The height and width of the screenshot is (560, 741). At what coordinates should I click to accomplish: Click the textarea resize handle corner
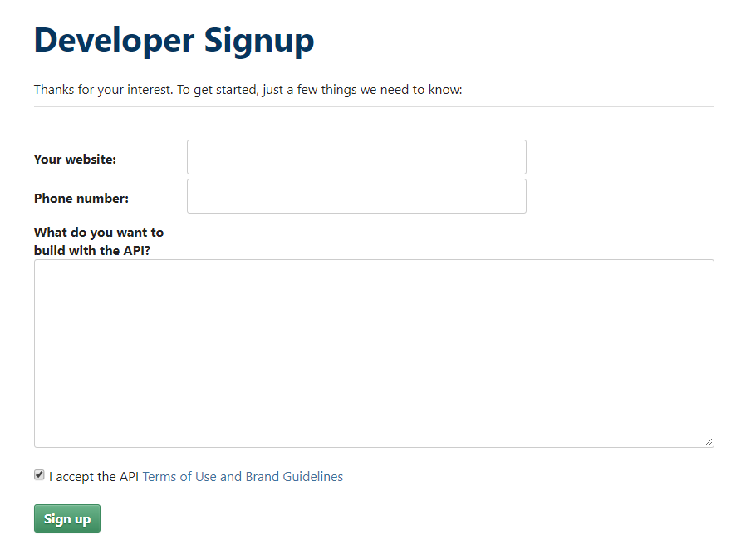[x=709, y=442]
